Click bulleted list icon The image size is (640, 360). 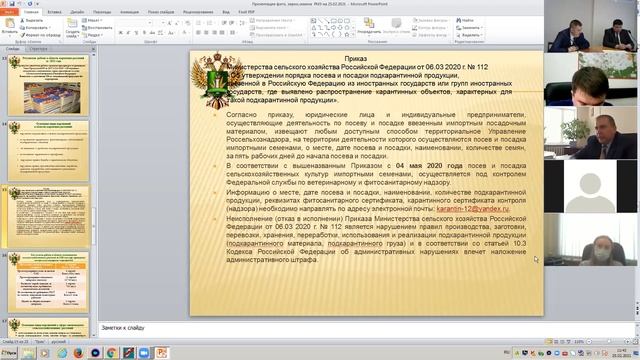pos(199,23)
